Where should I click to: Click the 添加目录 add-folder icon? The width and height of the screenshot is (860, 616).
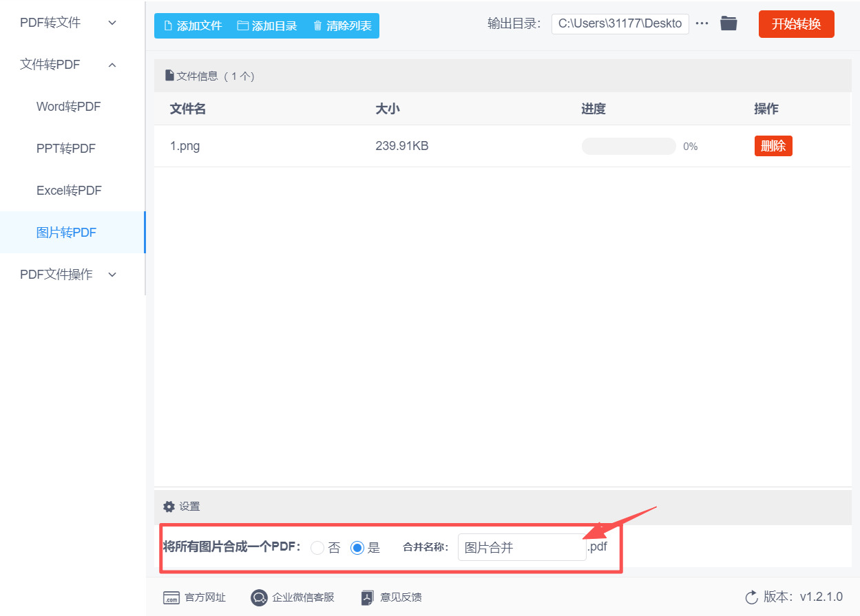(x=242, y=25)
